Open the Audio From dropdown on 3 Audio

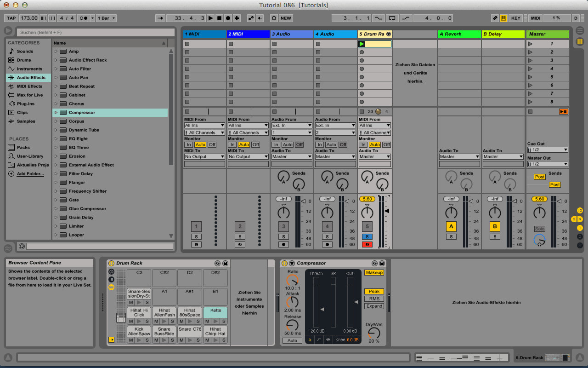point(291,125)
